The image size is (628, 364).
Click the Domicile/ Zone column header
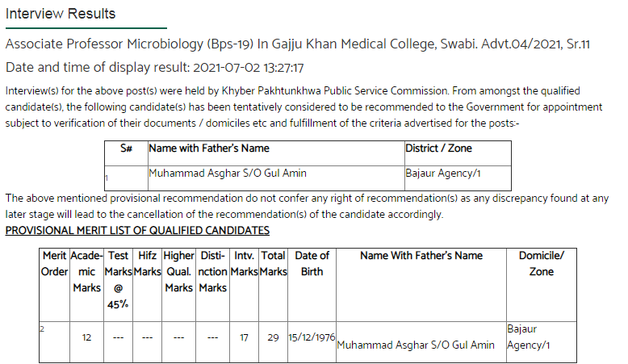tap(542, 263)
